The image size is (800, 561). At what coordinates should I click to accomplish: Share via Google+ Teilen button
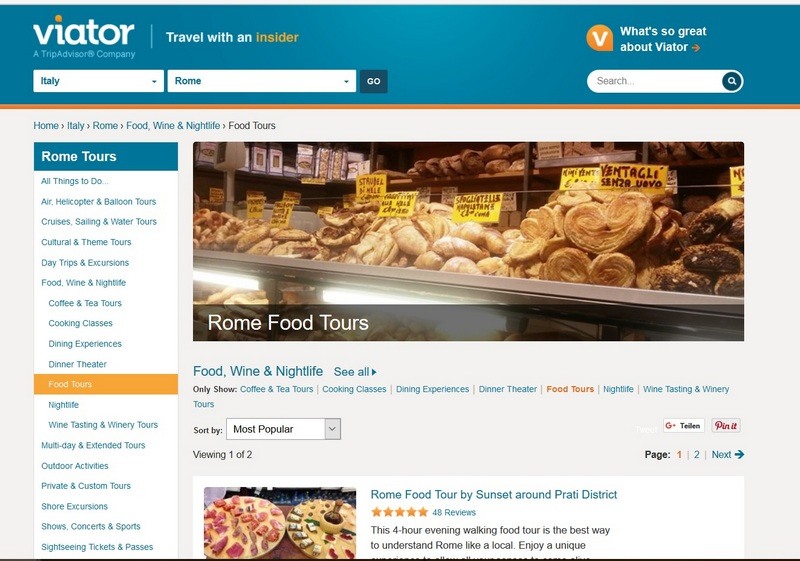coord(684,425)
